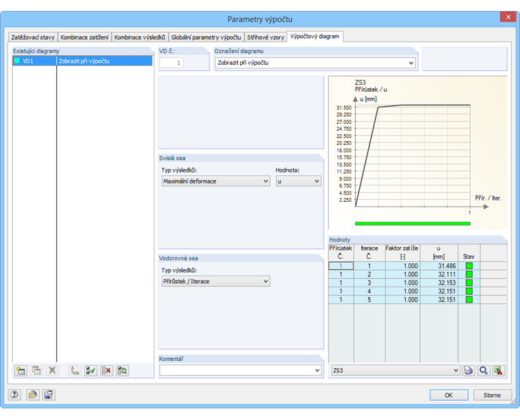Uncheck all diagrams with the red-X icon
Screen dimensions: 520x420
click(107, 370)
